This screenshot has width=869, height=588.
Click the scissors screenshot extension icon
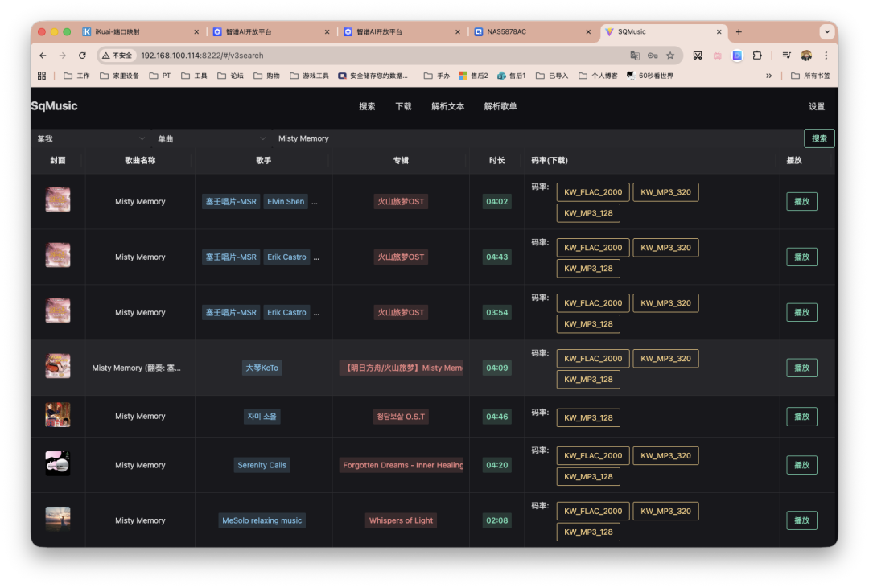click(698, 55)
